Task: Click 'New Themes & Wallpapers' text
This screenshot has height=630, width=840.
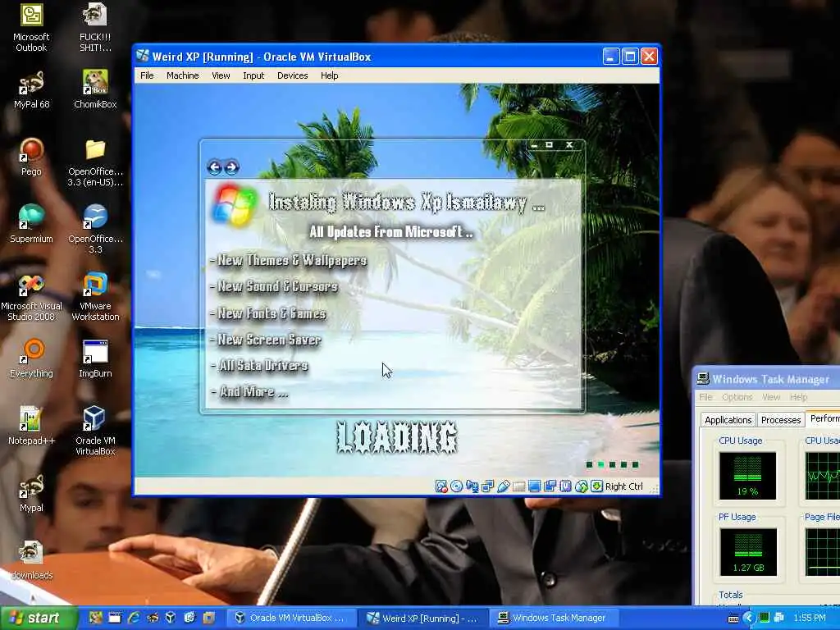Action: (x=292, y=260)
